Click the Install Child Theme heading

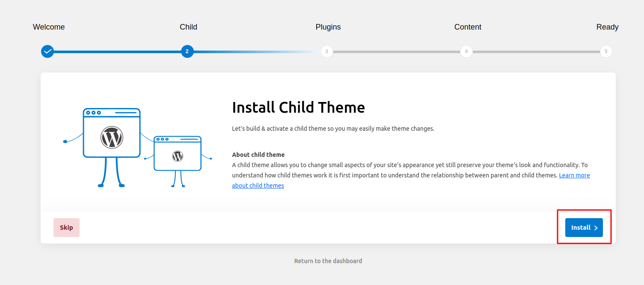(298, 107)
